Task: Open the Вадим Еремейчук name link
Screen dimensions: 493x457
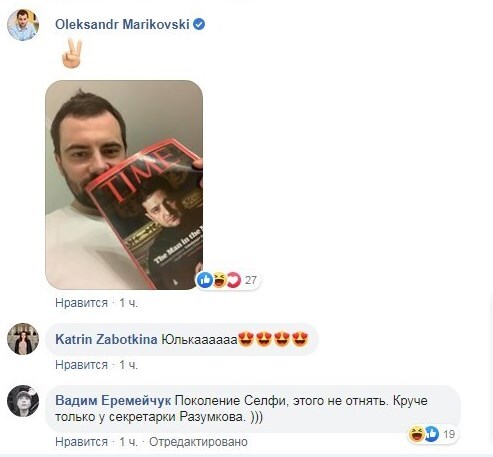Action: click(113, 400)
